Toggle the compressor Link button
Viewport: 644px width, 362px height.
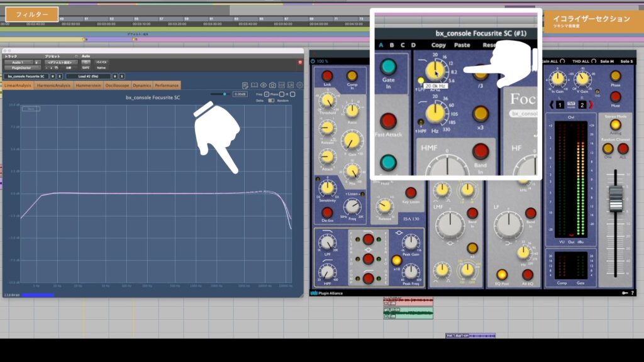coord(327,76)
